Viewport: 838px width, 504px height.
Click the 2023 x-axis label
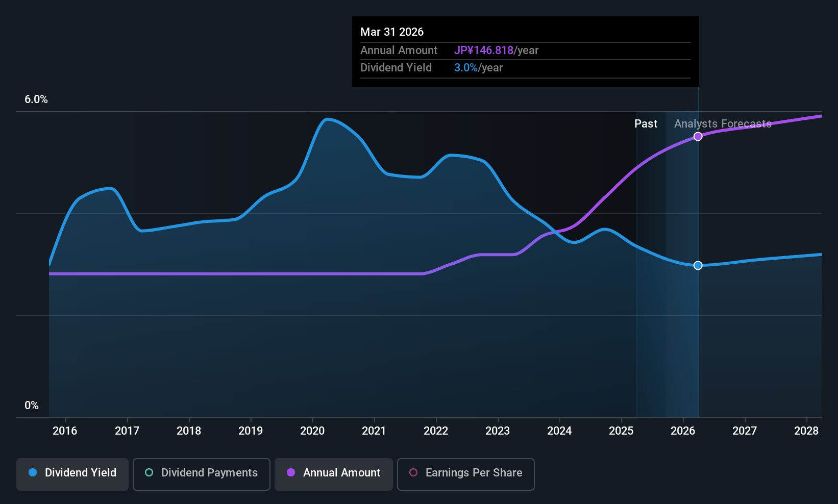(x=498, y=431)
